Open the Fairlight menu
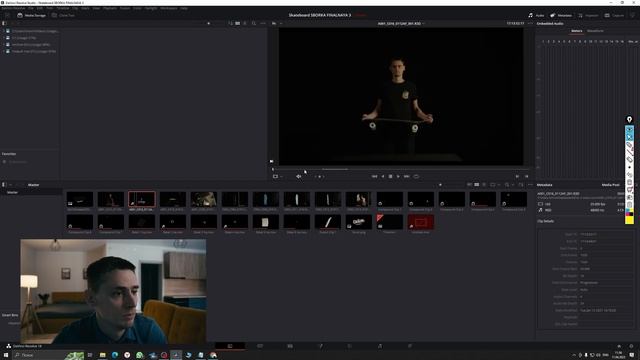 tap(151, 8)
